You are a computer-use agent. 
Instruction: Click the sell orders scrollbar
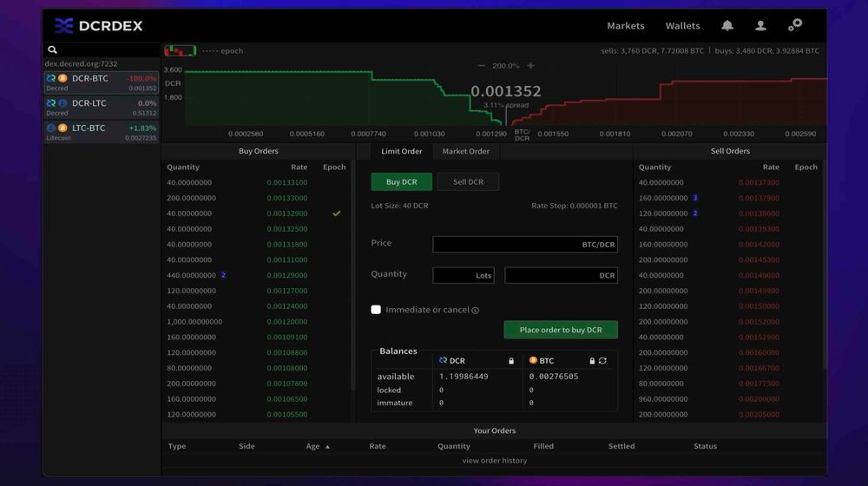pyautogui.click(x=824, y=266)
